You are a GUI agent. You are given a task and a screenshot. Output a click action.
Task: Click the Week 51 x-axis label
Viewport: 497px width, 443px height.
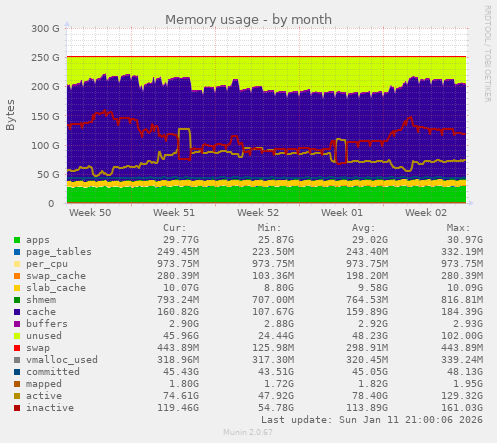(x=174, y=213)
